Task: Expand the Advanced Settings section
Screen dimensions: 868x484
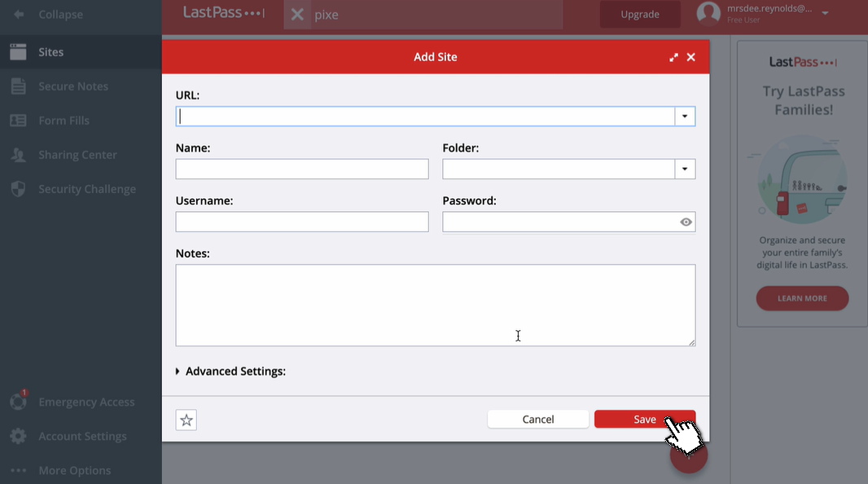Action: point(230,372)
